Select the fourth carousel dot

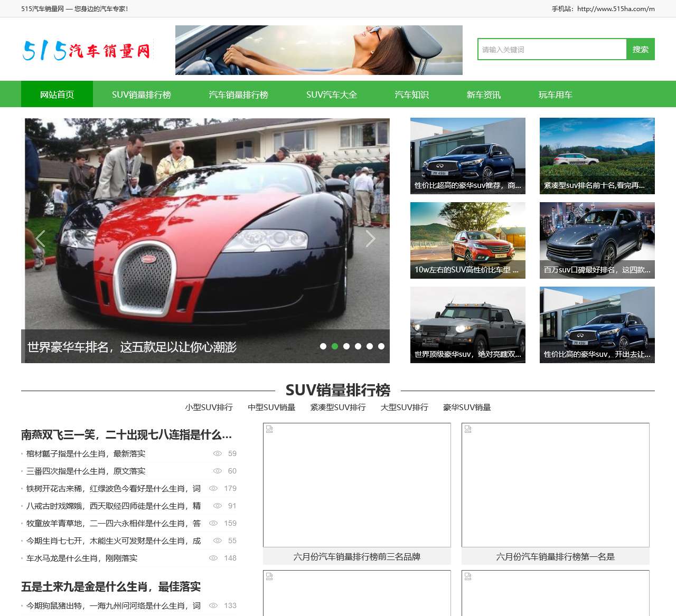tap(358, 346)
